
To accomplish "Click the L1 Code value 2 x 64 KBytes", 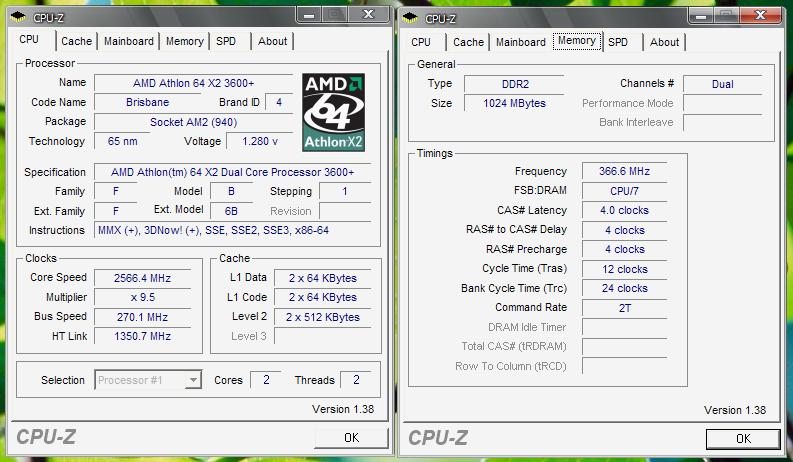I will pos(323,297).
